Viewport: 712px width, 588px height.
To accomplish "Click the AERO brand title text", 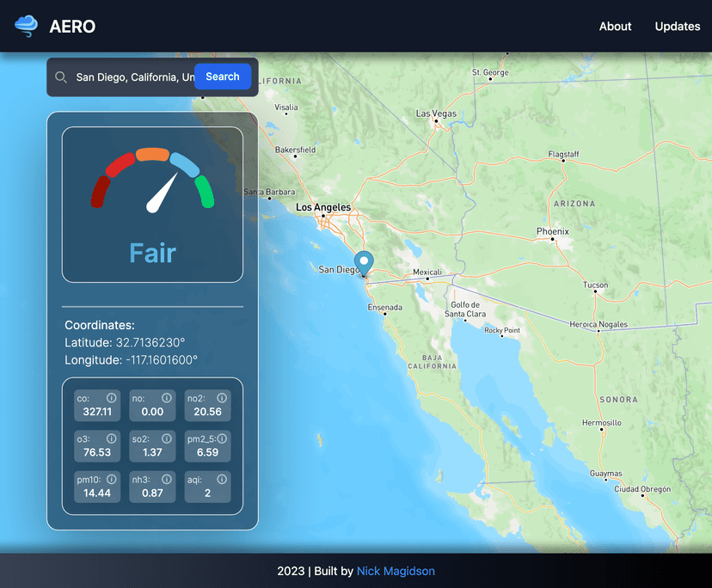I will coord(72,27).
